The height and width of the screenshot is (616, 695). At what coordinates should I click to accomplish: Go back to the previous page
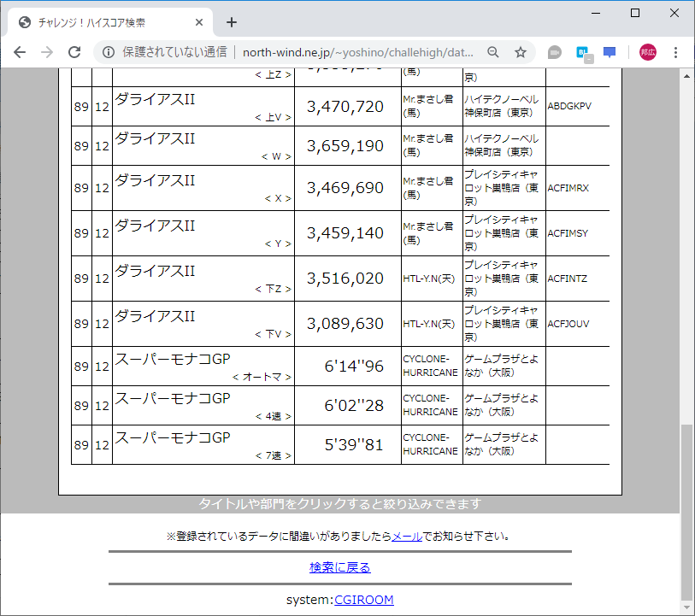[x=20, y=52]
